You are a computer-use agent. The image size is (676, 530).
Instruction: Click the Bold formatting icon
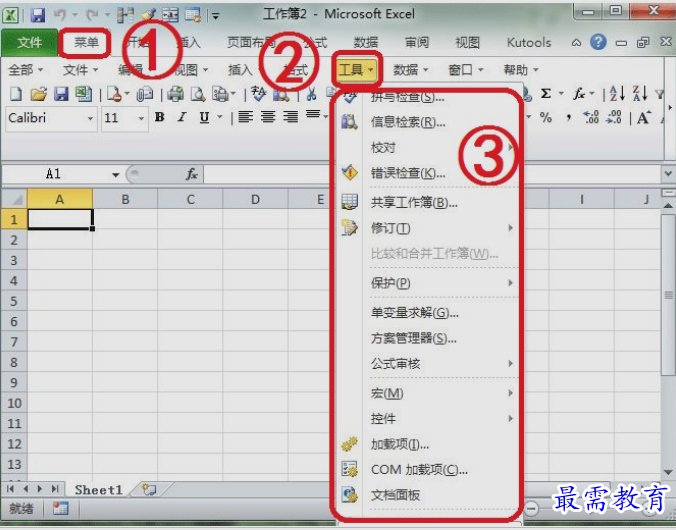pos(160,117)
